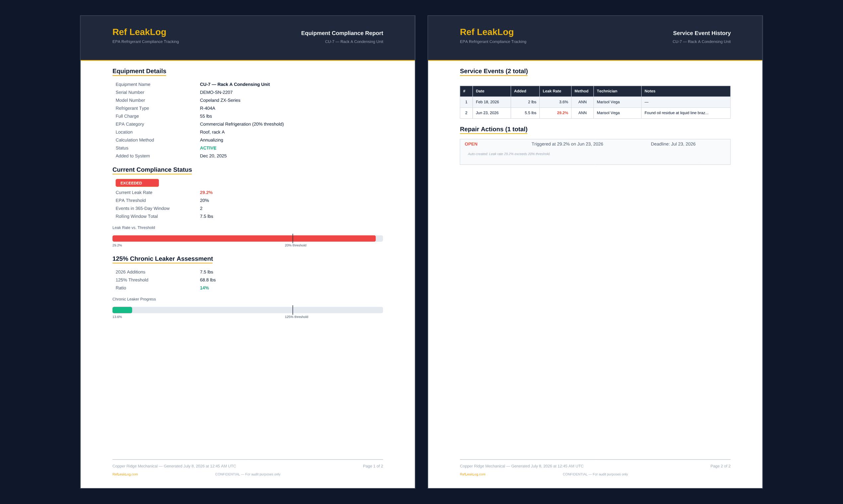843x504 pixels.
Task: Click the Repair Actions (1 total) heading
Action: click(x=493, y=129)
